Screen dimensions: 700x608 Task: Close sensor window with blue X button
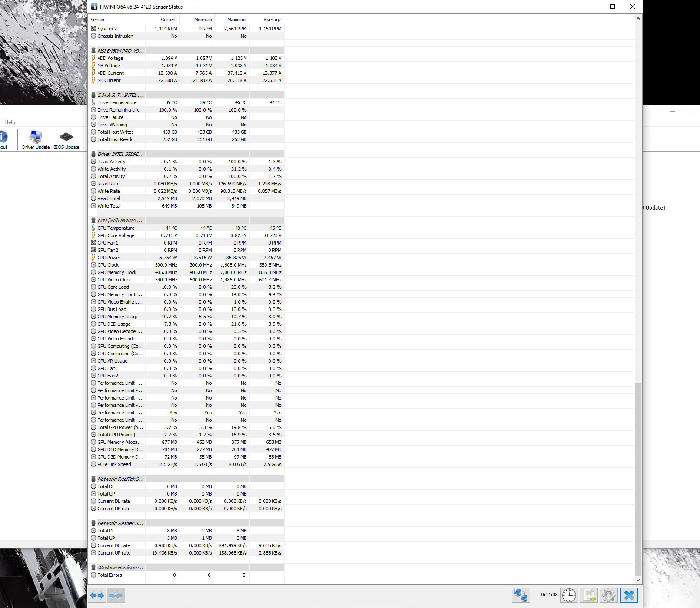tap(629, 595)
